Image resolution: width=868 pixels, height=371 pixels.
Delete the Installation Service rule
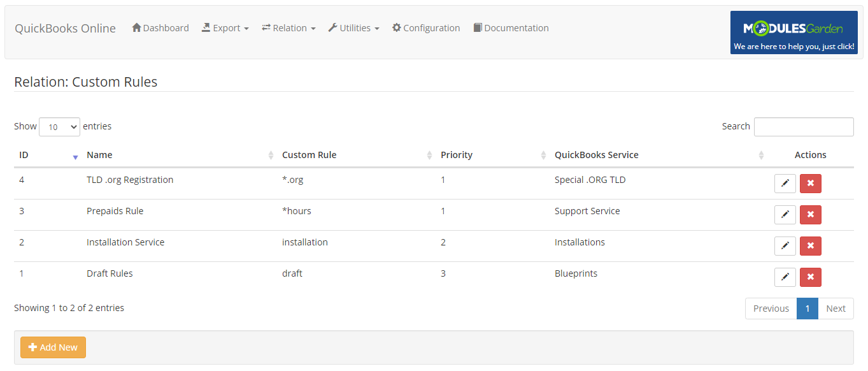[x=810, y=245]
